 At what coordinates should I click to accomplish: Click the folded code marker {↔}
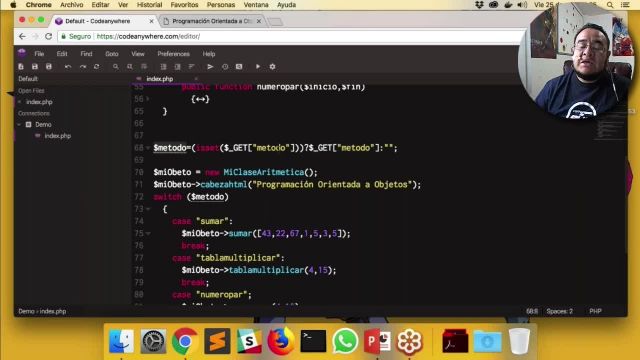pyautogui.click(x=200, y=99)
